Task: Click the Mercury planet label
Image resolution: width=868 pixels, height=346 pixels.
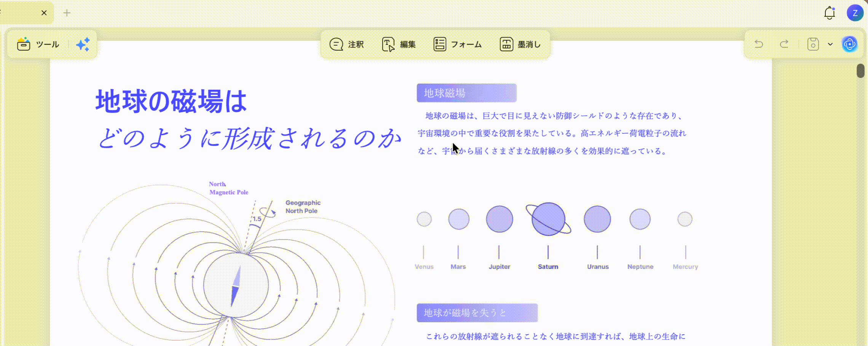Action: pos(685,267)
